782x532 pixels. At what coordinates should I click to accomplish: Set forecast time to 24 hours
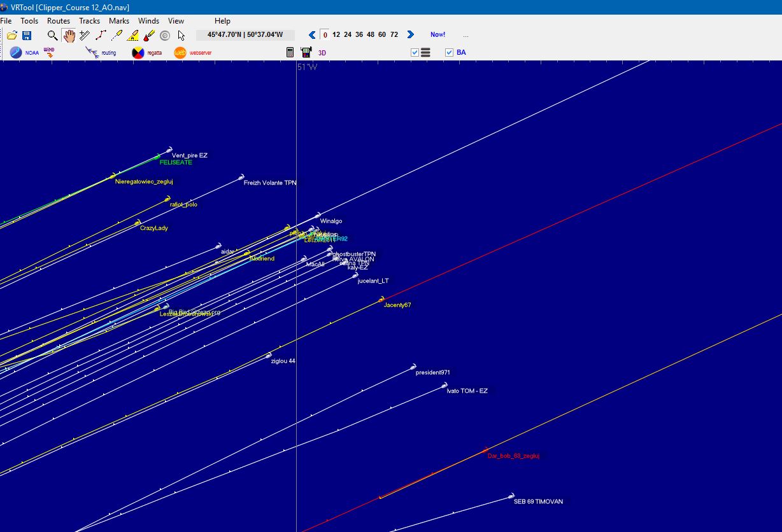(348, 35)
